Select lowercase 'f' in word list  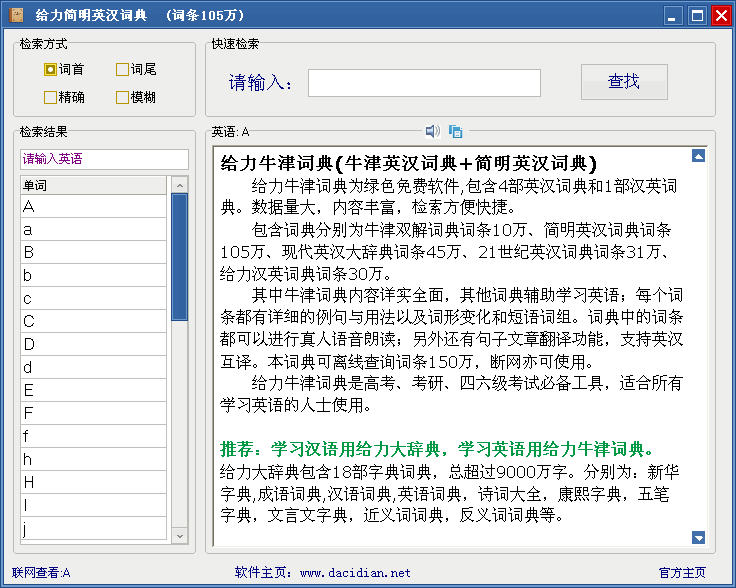[93, 436]
